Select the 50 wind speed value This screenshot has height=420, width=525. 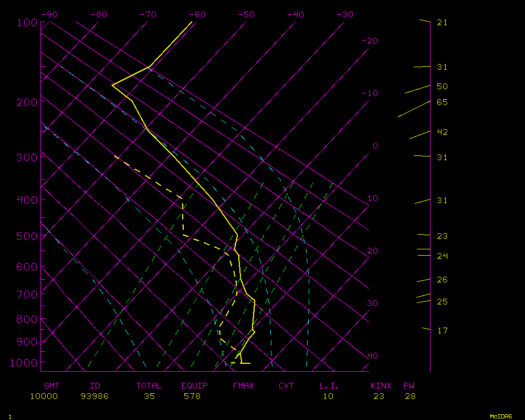pos(442,86)
